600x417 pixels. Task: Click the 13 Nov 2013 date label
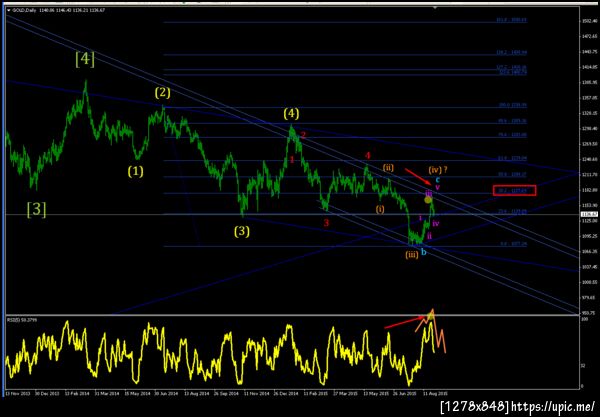pyautogui.click(x=16, y=393)
